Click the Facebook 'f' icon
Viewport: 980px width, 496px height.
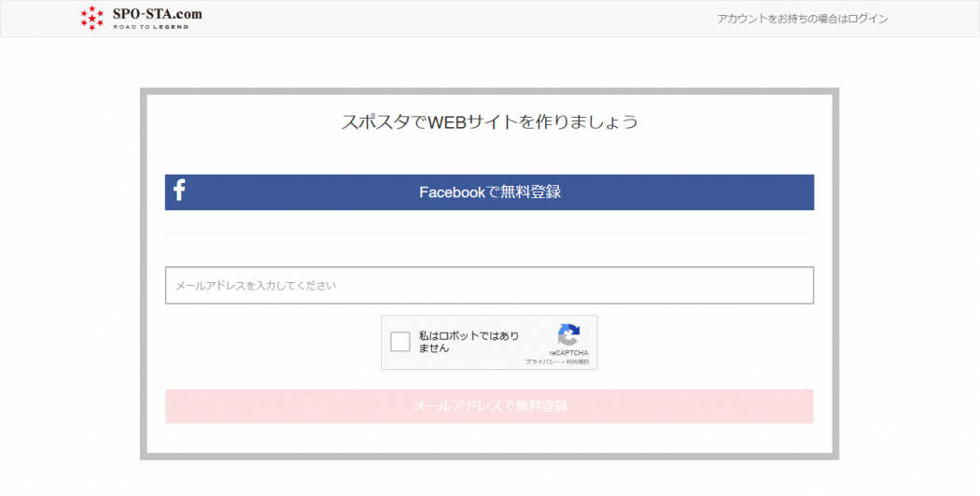179,191
